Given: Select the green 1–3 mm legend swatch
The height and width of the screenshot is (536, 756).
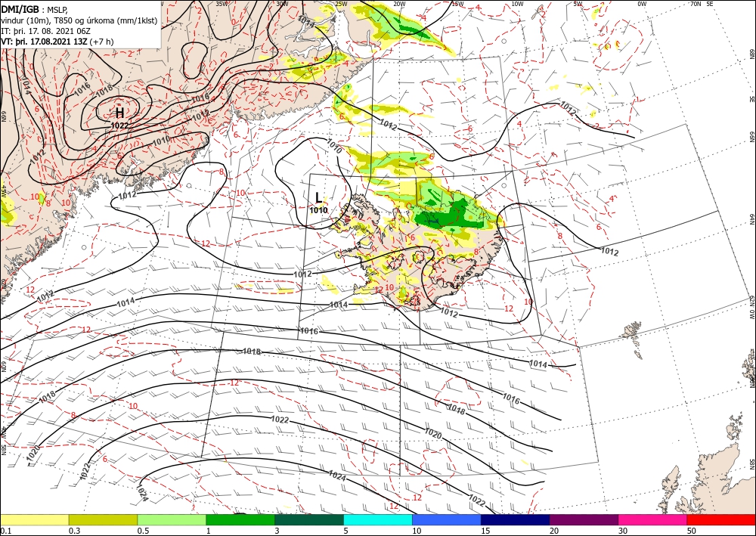Looking at the screenshot, I should pos(240,520).
